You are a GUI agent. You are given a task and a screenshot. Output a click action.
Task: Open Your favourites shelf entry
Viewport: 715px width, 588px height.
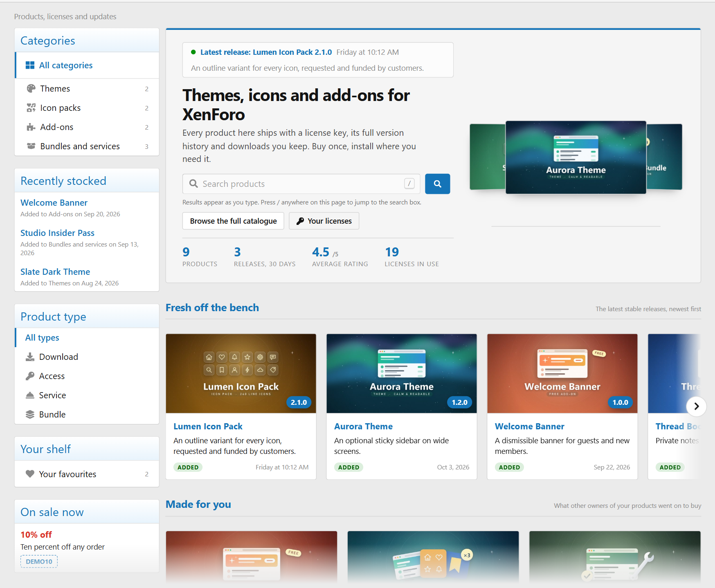[87, 474]
